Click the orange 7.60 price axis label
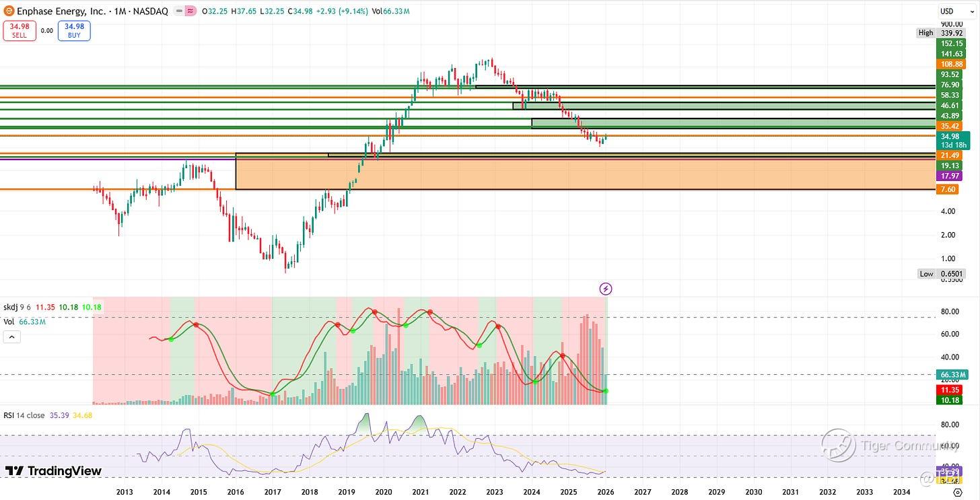The image size is (980, 500). [948, 190]
